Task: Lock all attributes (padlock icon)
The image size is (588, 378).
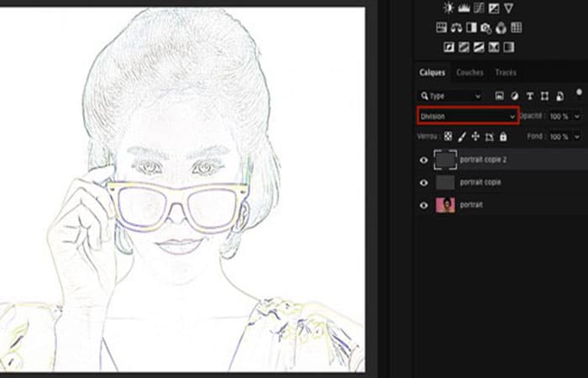Action: pyautogui.click(x=503, y=136)
